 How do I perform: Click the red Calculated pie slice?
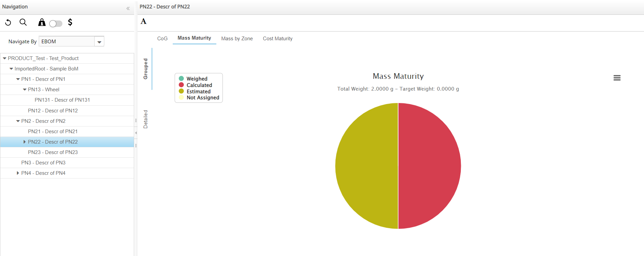point(430,166)
